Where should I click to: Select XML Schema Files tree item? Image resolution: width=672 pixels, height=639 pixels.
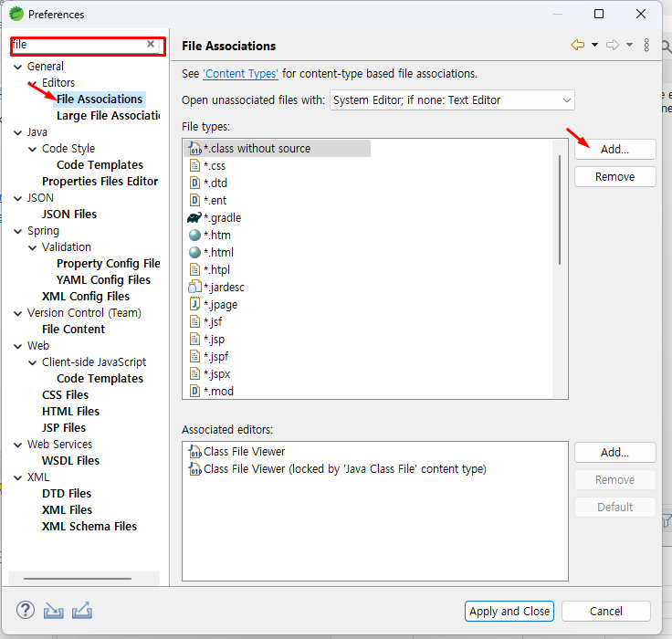tap(89, 527)
